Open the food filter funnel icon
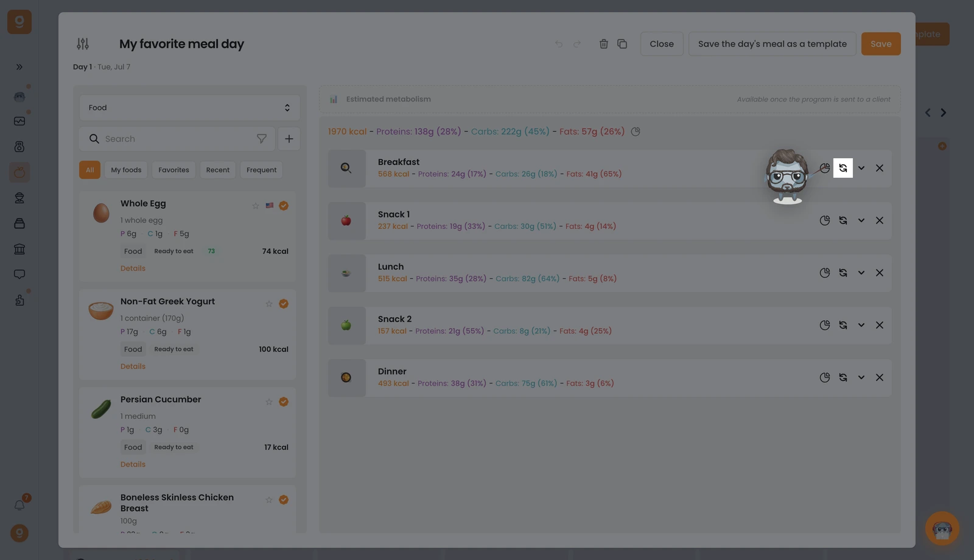 262,139
